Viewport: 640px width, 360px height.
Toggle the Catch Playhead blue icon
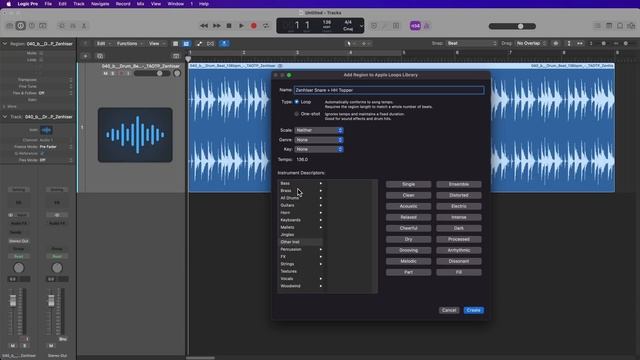click(224, 43)
